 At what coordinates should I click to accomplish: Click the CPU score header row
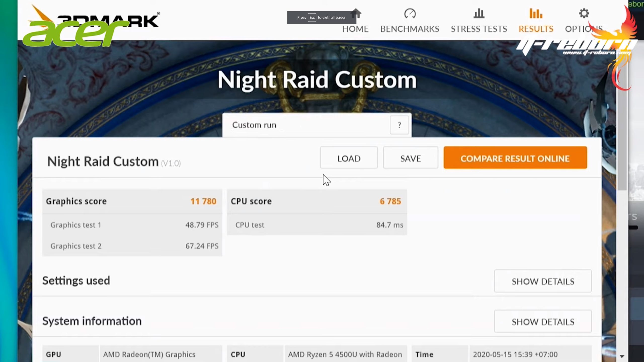point(317,201)
